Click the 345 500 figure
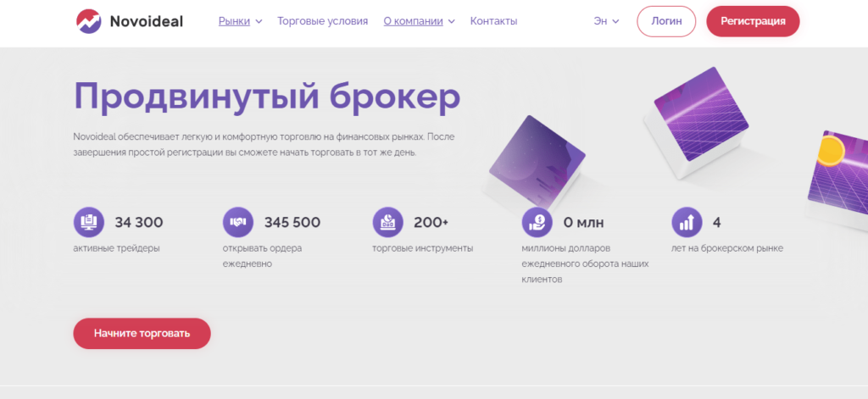 pyautogui.click(x=292, y=223)
